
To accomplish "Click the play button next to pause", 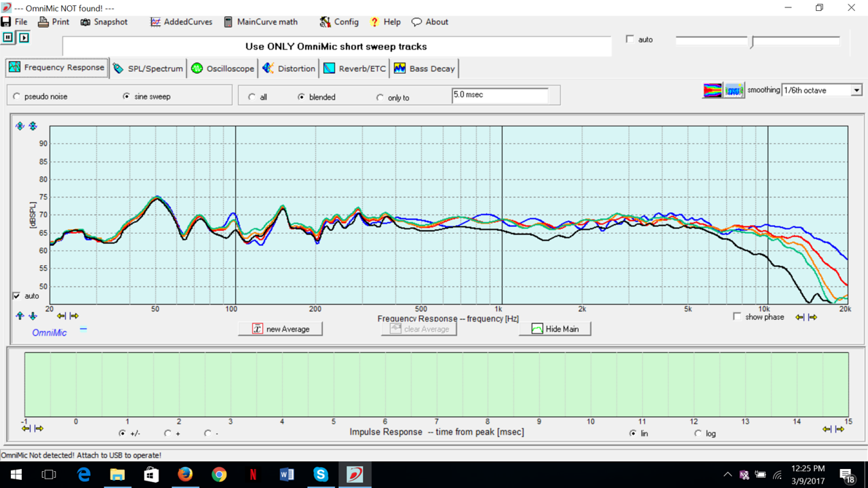I will point(24,38).
